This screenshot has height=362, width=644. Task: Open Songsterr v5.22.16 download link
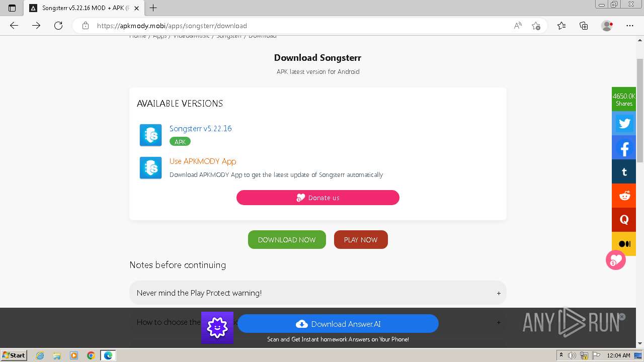(x=201, y=128)
